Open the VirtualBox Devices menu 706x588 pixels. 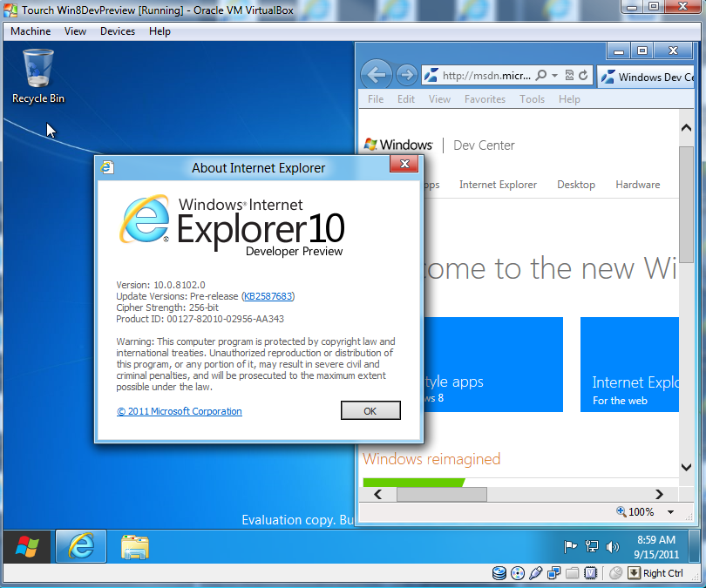(118, 31)
